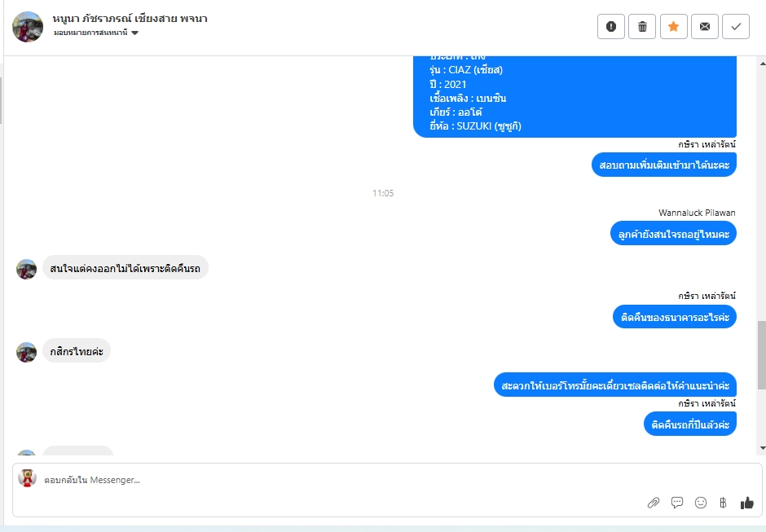Viewport: 766px width, 532px height.
Task: Mark conversation as spam with exclamation icon
Action: 610,26
